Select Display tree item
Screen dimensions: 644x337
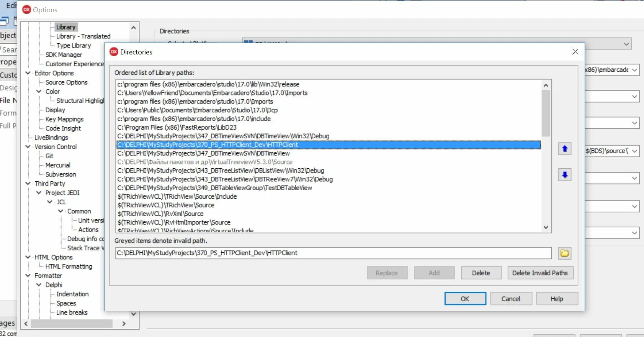[x=55, y=110]
